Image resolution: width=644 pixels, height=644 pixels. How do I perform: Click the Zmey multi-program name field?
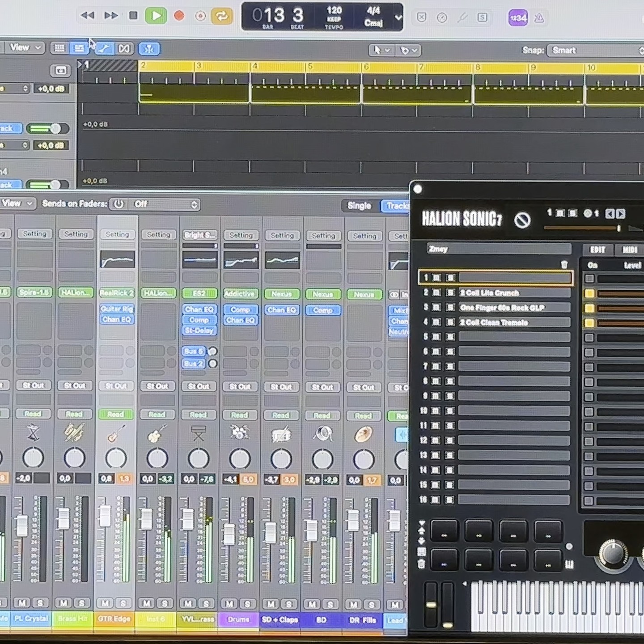(498, 249)
